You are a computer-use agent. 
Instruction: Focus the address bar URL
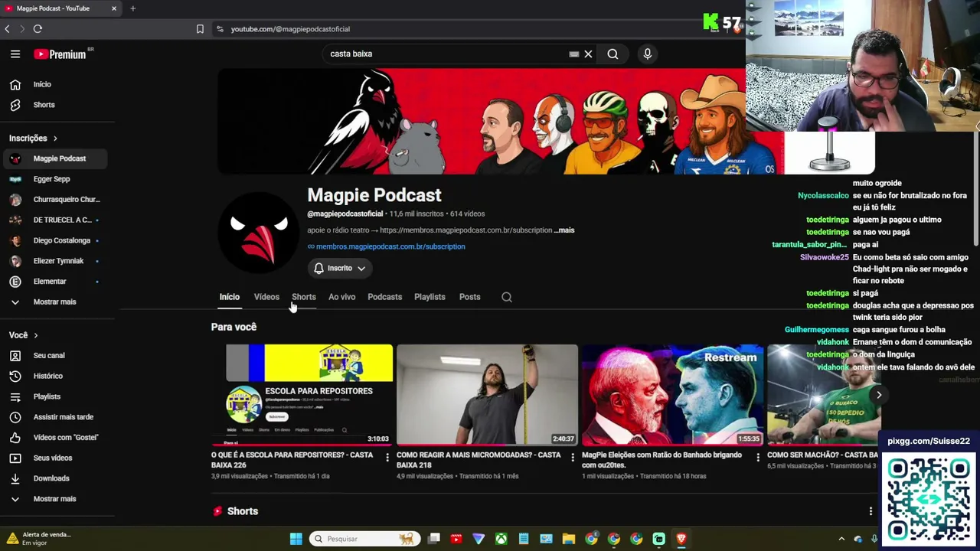tap(290, 29)
